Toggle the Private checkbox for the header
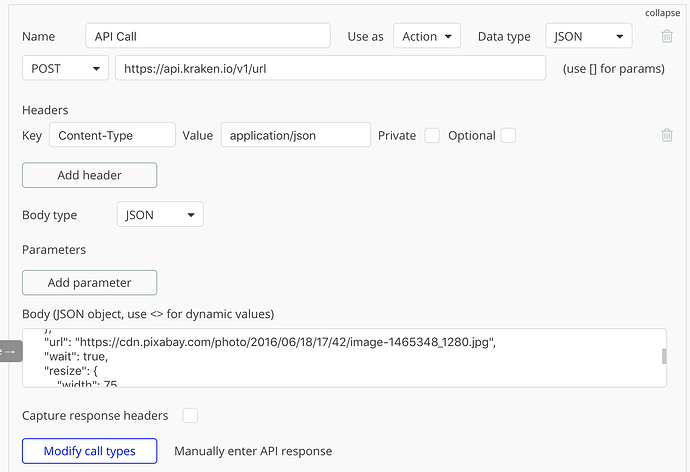 point(432,135)
